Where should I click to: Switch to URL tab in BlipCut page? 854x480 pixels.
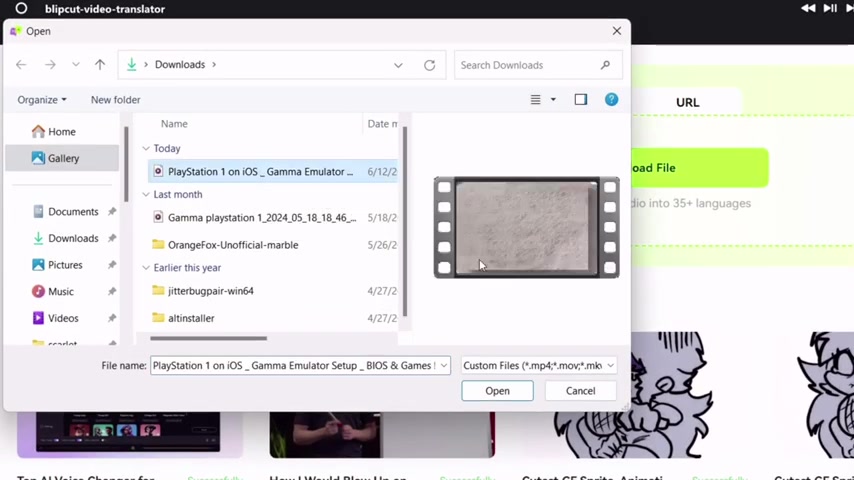tap(687, 102)
